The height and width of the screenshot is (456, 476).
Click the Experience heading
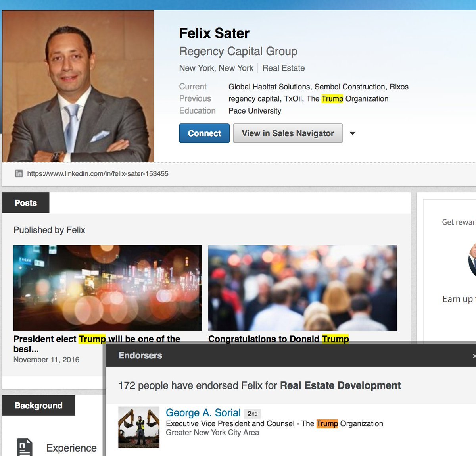(71, 448)
